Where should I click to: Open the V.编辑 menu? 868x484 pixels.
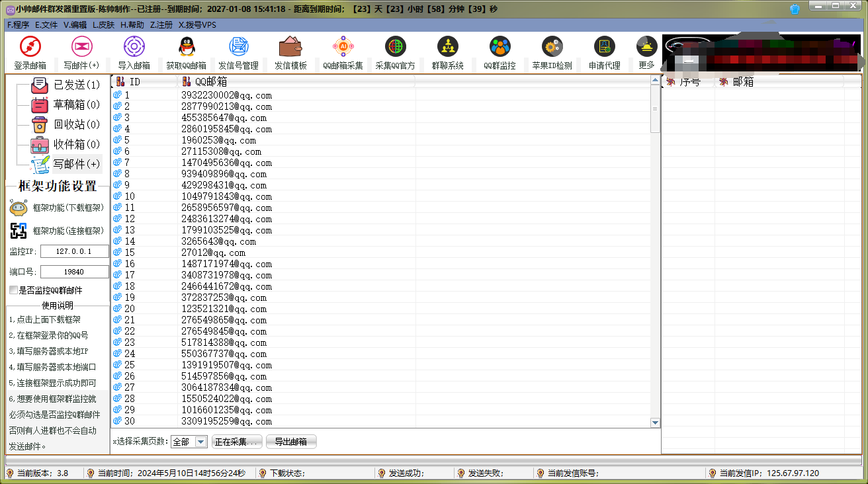(x=75, y=25)
